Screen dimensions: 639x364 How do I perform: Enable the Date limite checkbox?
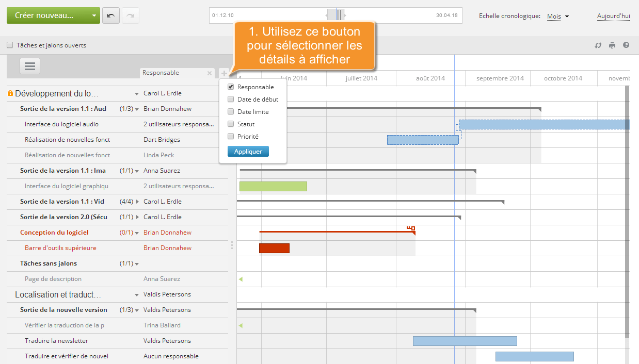(231, 112)
